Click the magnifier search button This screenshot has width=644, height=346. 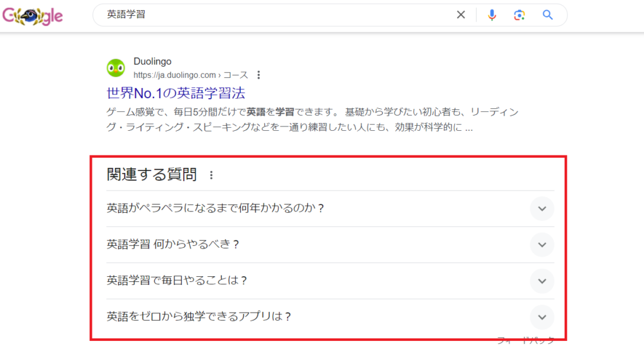pos(548,15)
